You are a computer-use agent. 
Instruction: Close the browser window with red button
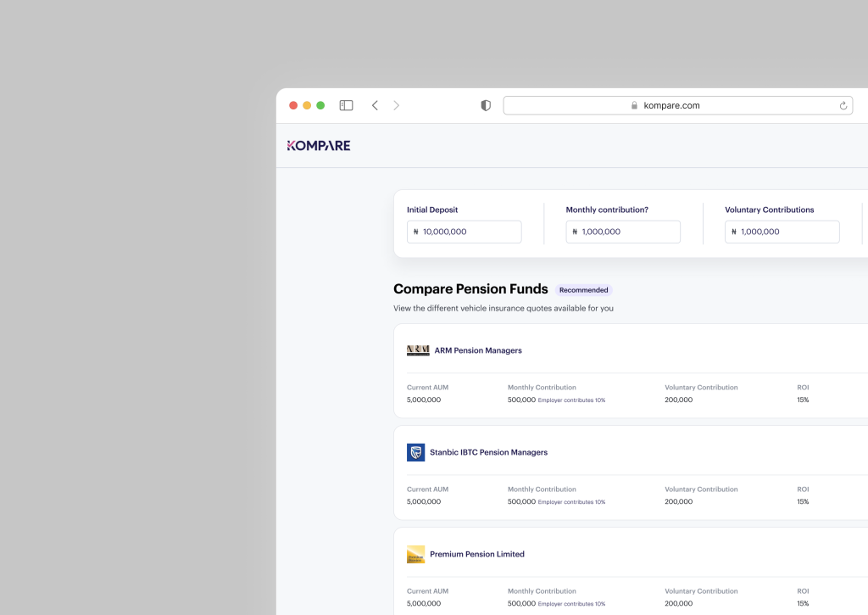(x=293, y=105)
